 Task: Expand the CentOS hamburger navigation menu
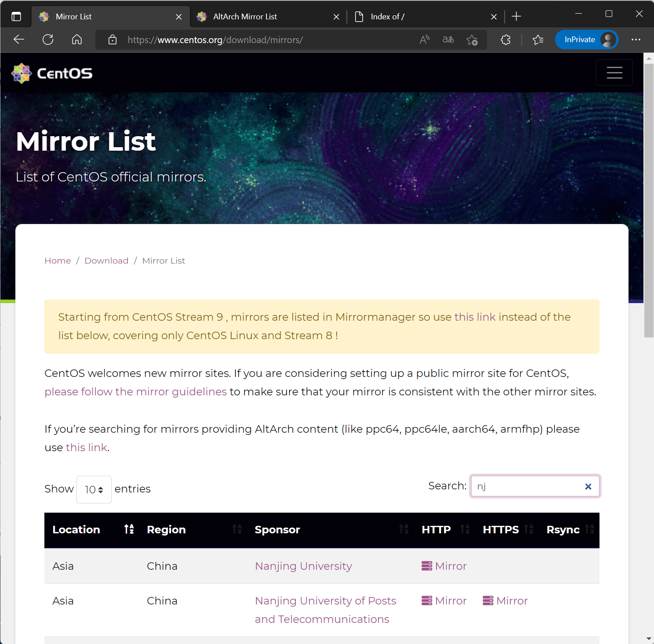(x=614, y=72)
